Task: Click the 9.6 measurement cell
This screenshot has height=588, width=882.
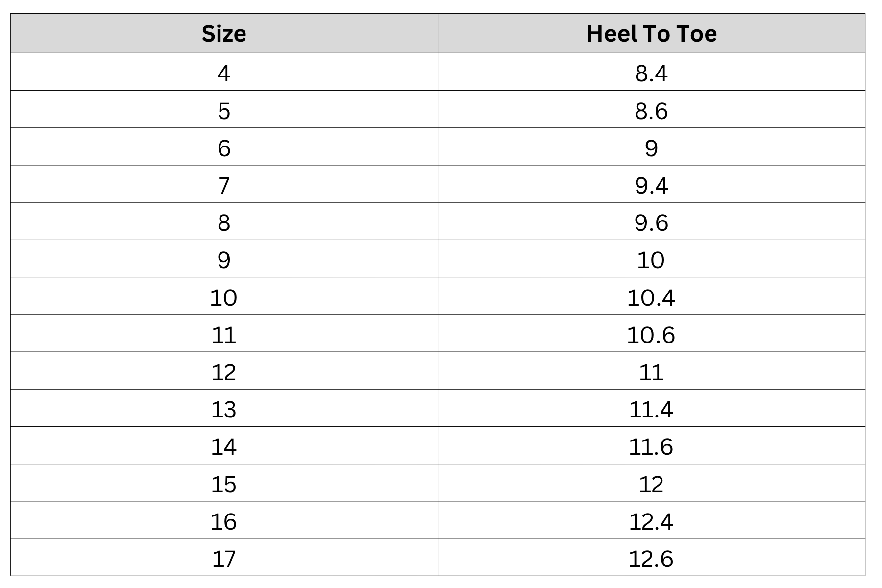Action: [x=651, y=221]
